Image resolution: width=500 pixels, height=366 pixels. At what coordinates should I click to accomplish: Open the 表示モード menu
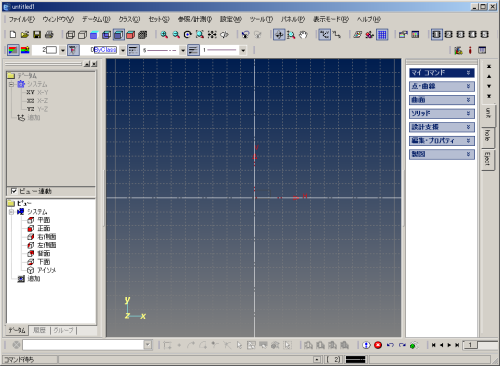coord(330,19)
